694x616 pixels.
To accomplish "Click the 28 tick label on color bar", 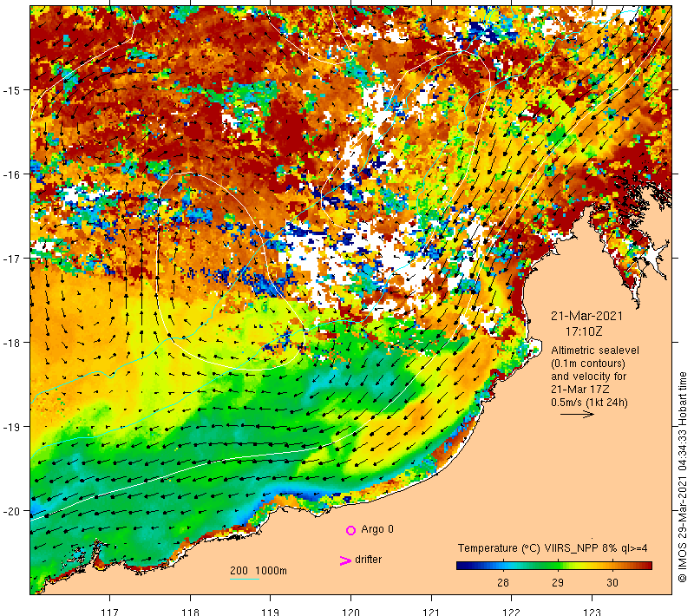I will (503, 582).
